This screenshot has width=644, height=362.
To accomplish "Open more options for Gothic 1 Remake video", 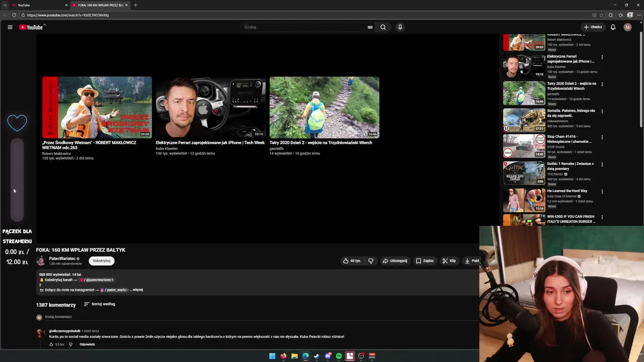I will pos(602,164).
